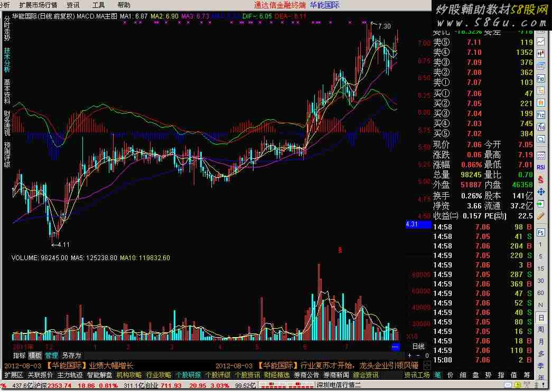This screenshot has height=392, width=552.
Task: Switch to 1-minute period
Action: 540,244
